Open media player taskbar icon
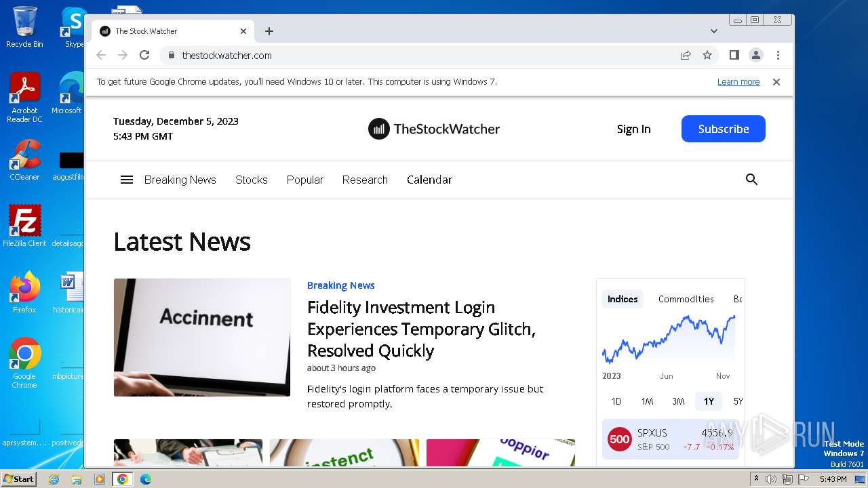Image resolution: width=868 pixels, height=488 pixels. click(100, 479)
